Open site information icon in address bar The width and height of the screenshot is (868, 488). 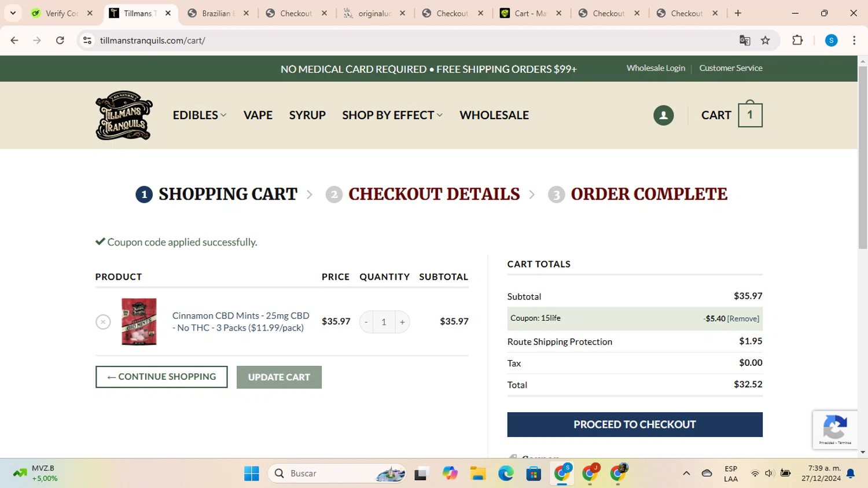[87, 41]
